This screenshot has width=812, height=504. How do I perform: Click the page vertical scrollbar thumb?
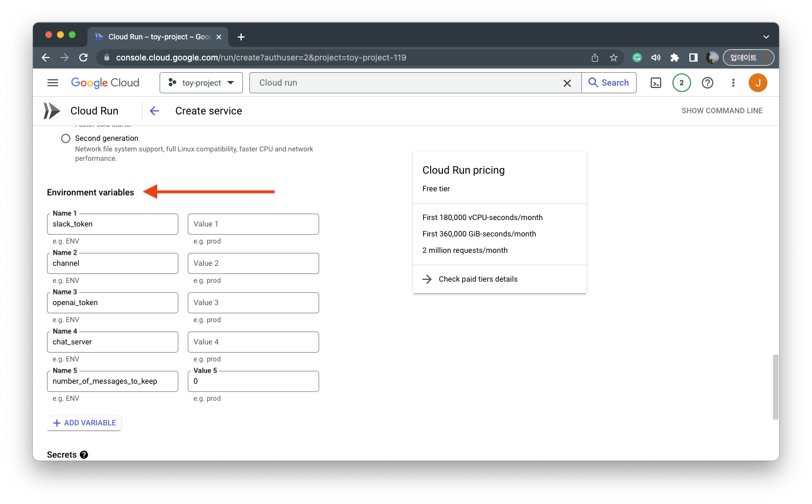point(776,387)
